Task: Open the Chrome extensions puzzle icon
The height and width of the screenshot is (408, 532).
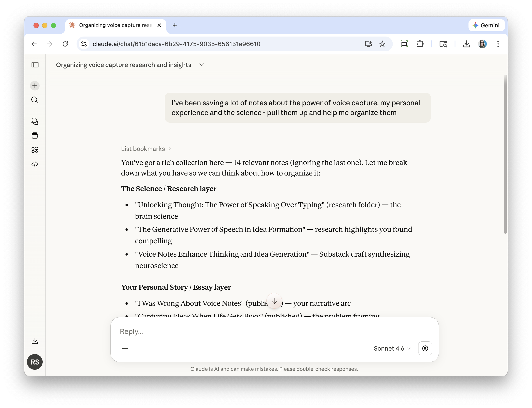Action: pos(420,44)
